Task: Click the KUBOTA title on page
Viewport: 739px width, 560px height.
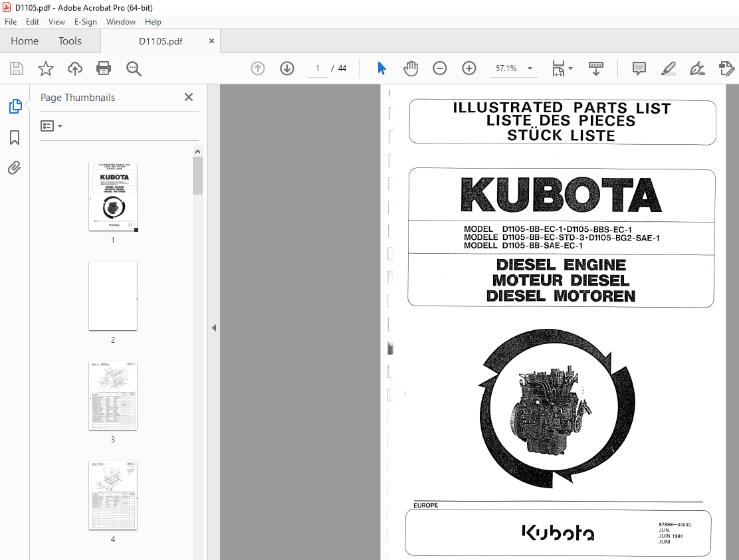Action: click(562, 195)
